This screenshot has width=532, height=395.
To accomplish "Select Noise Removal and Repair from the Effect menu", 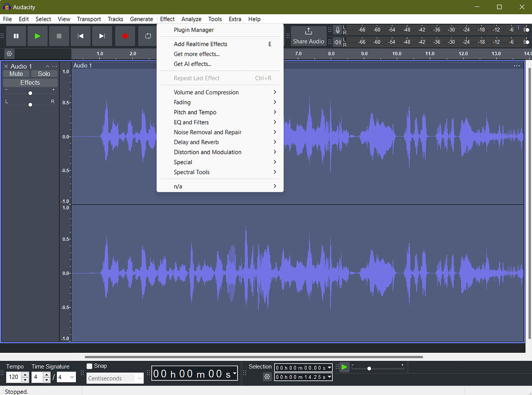I will (x=208, y=132).
